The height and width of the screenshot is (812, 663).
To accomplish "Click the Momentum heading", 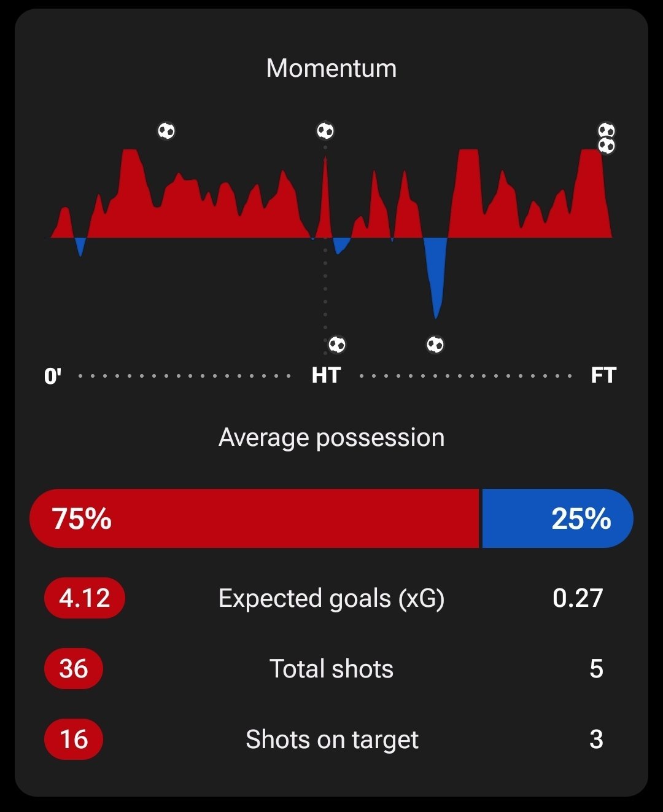I will 331,68.
